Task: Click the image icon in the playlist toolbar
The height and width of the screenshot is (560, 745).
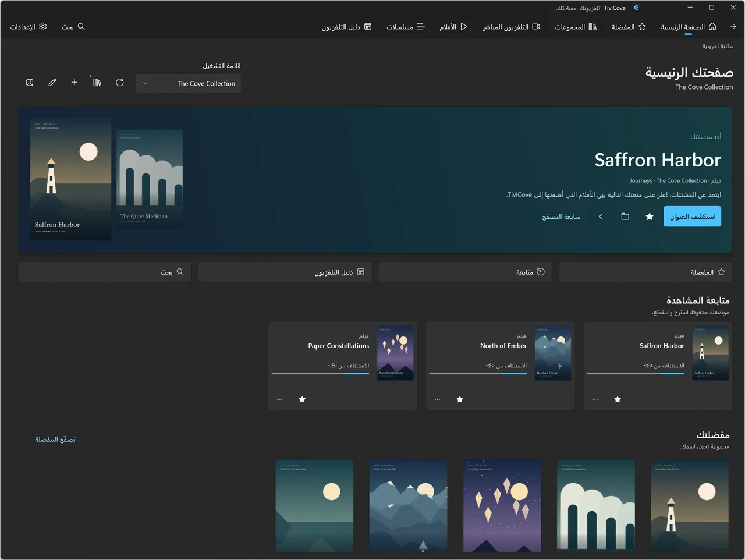Action: (x=30, y=83)
